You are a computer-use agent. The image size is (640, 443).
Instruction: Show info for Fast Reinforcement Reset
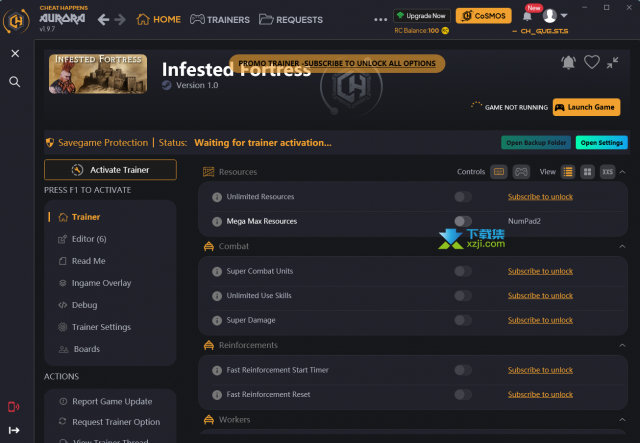point(217,394)
